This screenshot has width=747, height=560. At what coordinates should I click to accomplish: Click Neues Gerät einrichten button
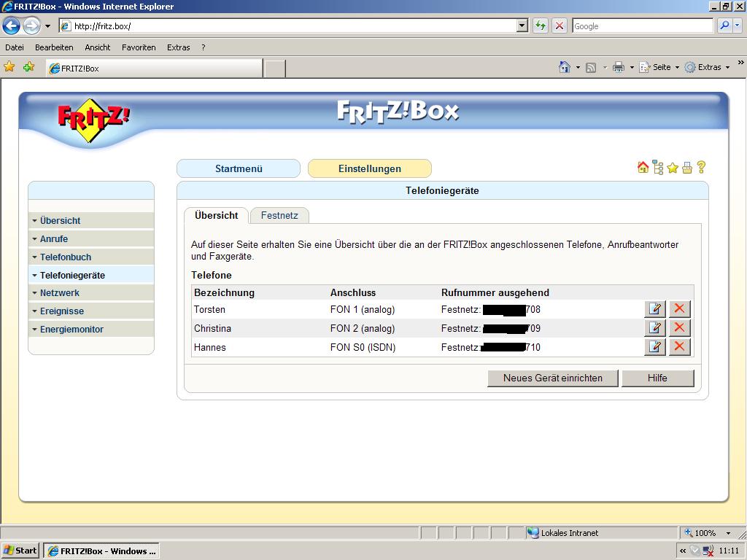point(552,378)
